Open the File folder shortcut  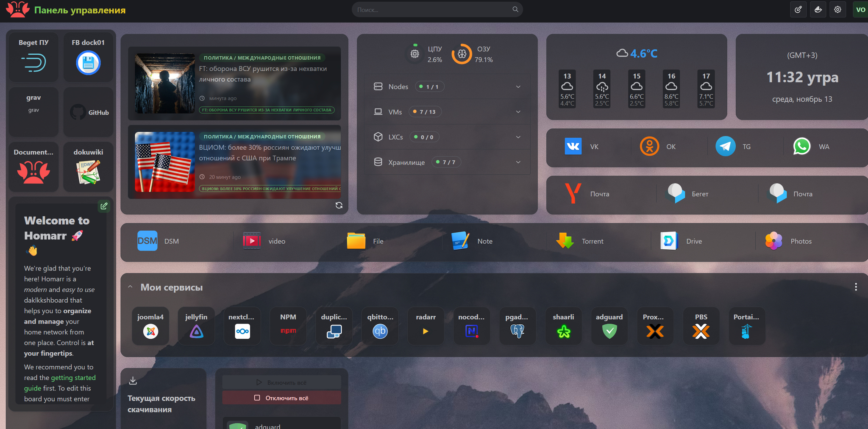(365, 241)
